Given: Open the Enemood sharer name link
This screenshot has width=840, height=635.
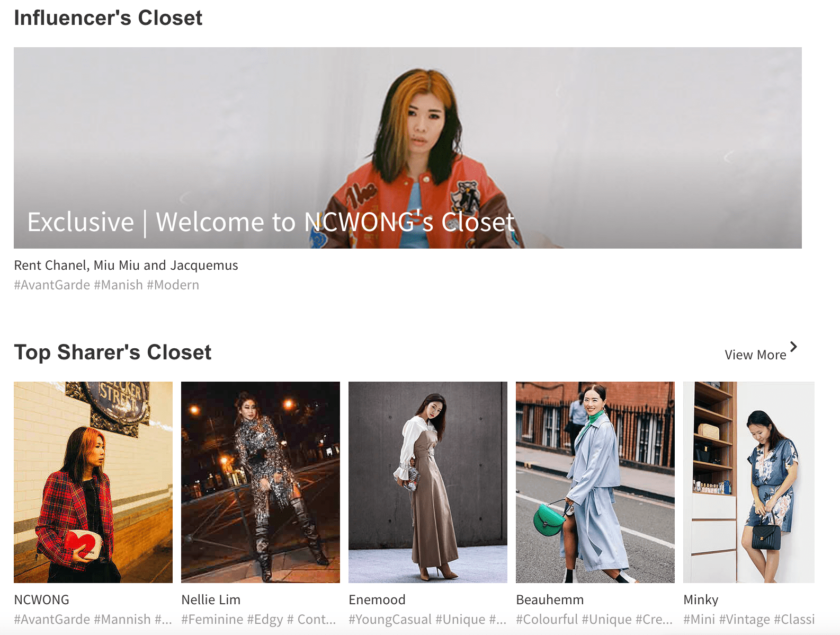Looking at the screenshot, I should click(x=377, y=599).
